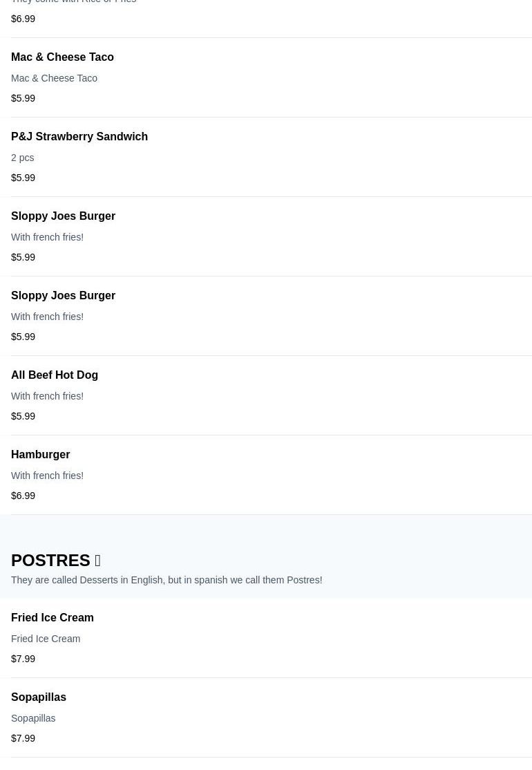Click the Postres section description text
This screenshot has height=770, width=532.
pyautogui.click(x=167, y=580)
